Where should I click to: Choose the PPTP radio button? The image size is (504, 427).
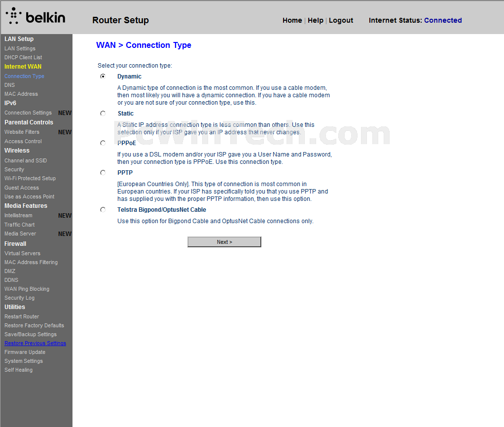pyautogui.click(x=103, y=172)
